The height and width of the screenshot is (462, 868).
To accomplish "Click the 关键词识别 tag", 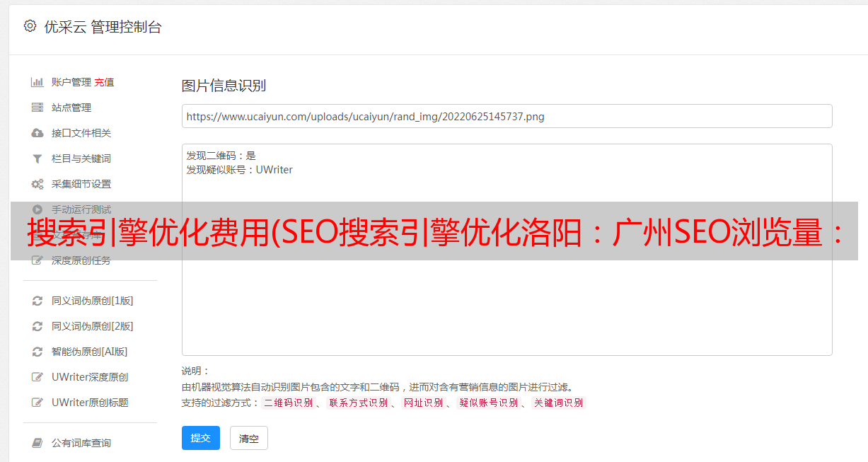I will pyautogui.click(x=559, y=403).
